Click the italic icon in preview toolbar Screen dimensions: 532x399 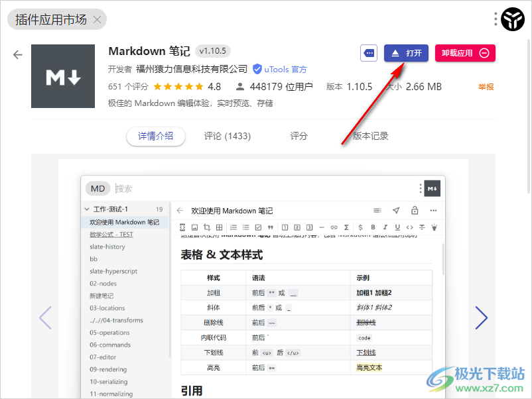point(385,227)
